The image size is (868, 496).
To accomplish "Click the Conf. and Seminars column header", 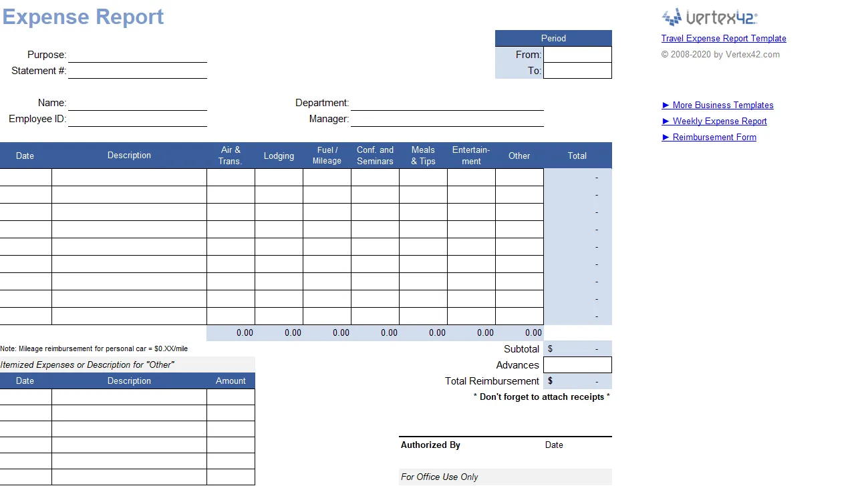I will click(375, 156).
